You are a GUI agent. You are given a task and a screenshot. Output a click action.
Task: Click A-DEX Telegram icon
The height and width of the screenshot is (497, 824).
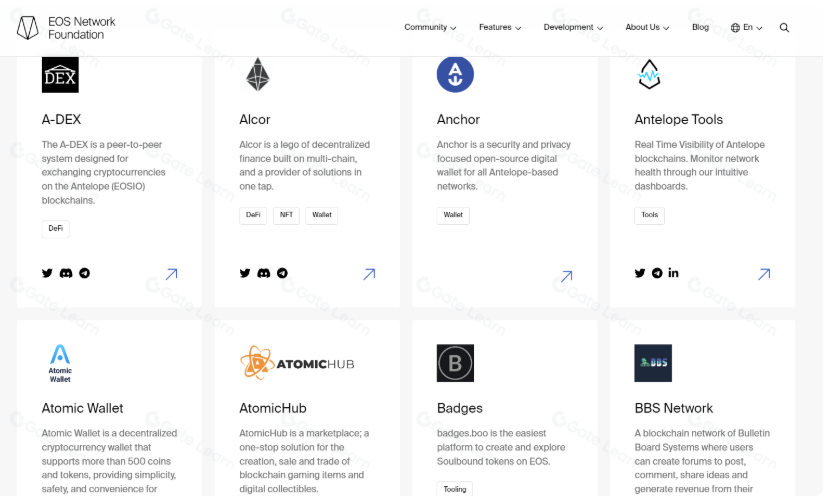click(x=84, y=273)
